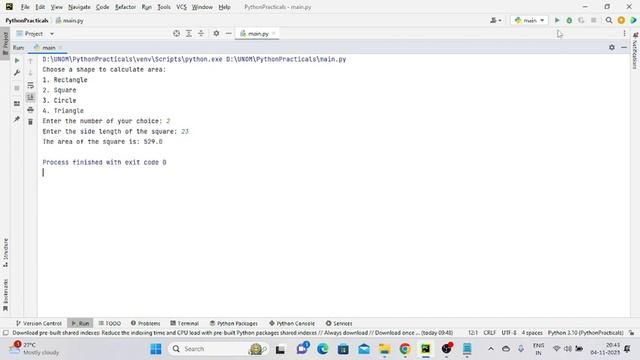Hide the Project panel with minus icon
This screenshot has width=640, height=360.
click(229, 33)
